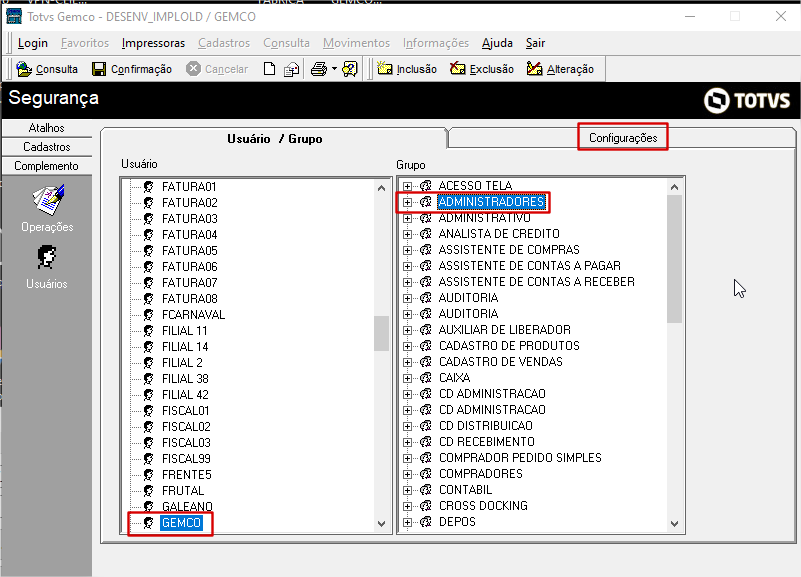
Task: Click the help question mark icon
Action: coord(350,69)
